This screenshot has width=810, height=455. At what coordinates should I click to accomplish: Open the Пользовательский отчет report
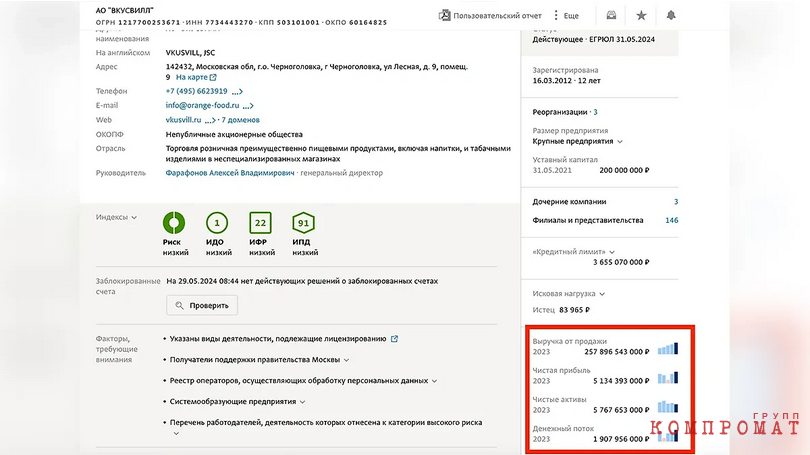[490, 15]
